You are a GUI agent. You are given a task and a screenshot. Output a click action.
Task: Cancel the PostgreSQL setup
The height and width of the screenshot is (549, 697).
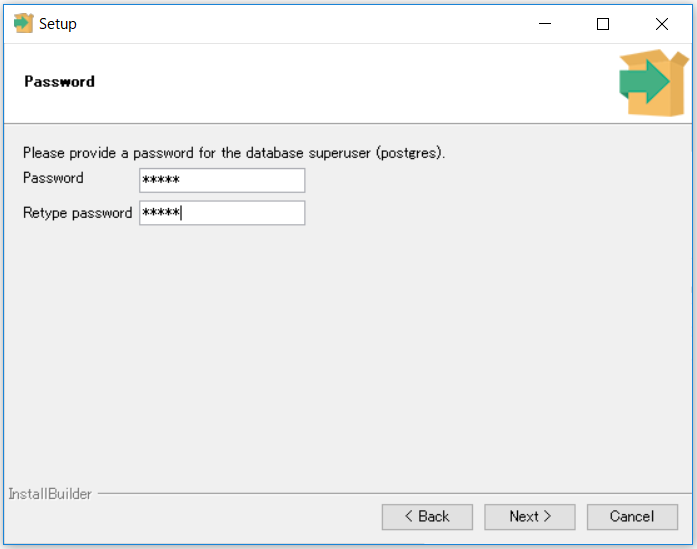(x=633, y=517)
